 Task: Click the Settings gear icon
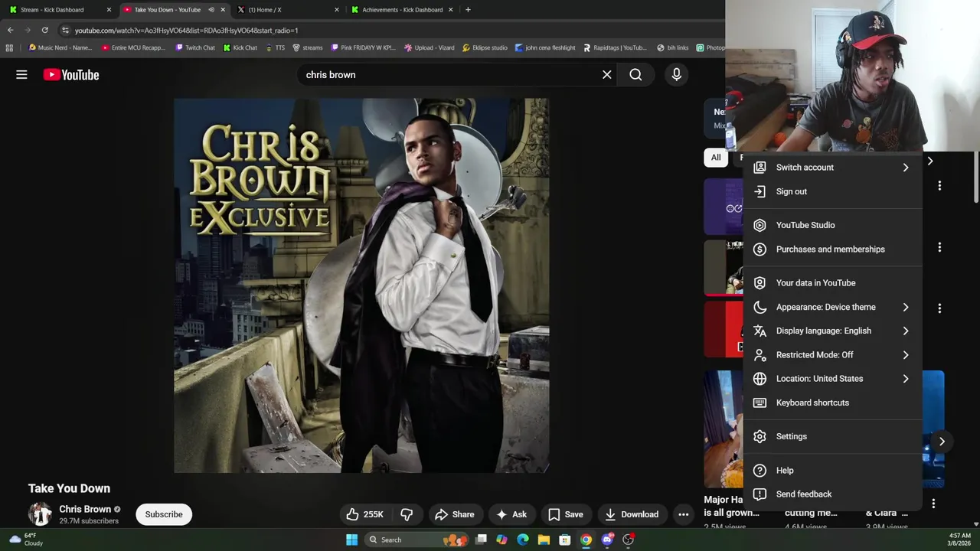759,436
